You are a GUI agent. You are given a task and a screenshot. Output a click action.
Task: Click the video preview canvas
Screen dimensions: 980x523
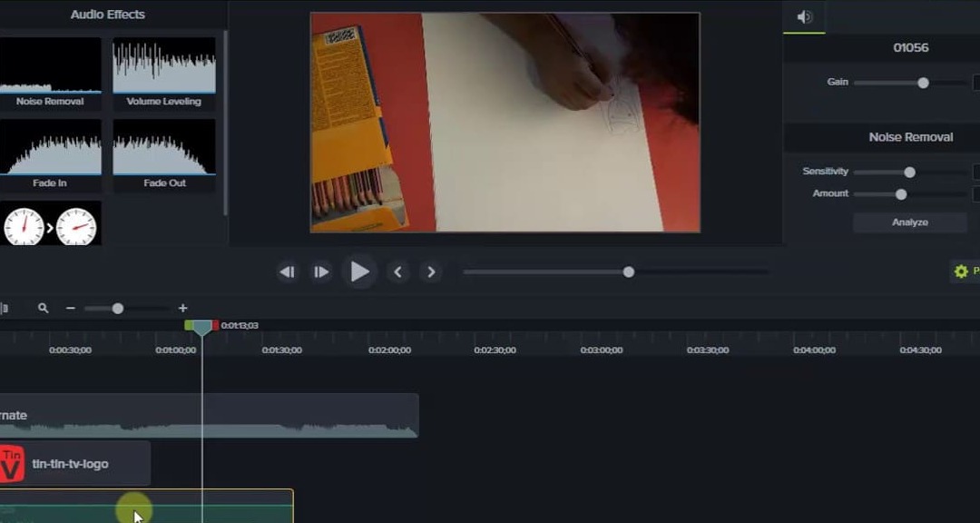[505, 123]
